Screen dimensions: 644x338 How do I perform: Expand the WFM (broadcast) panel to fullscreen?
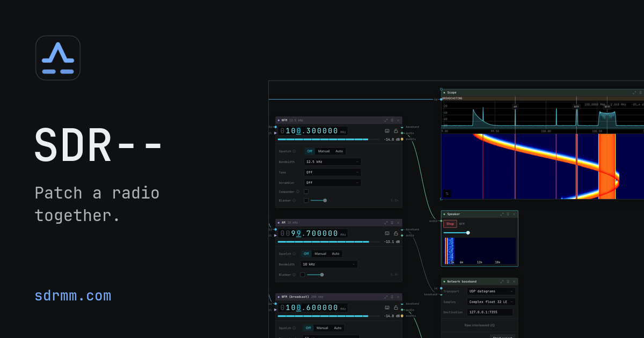(x=386, y=297)
